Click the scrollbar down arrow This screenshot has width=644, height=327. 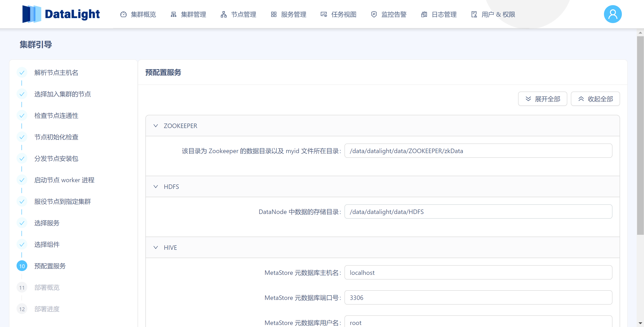click(x=640, y=323)
